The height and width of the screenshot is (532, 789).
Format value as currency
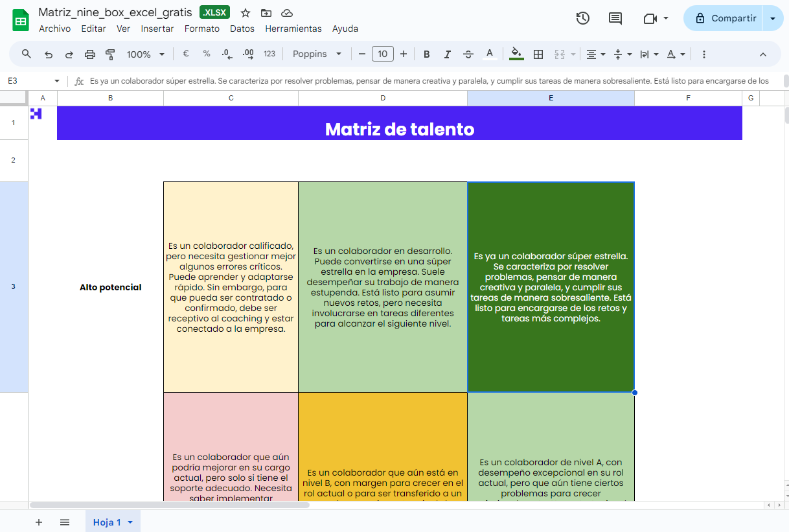[186, 54]
